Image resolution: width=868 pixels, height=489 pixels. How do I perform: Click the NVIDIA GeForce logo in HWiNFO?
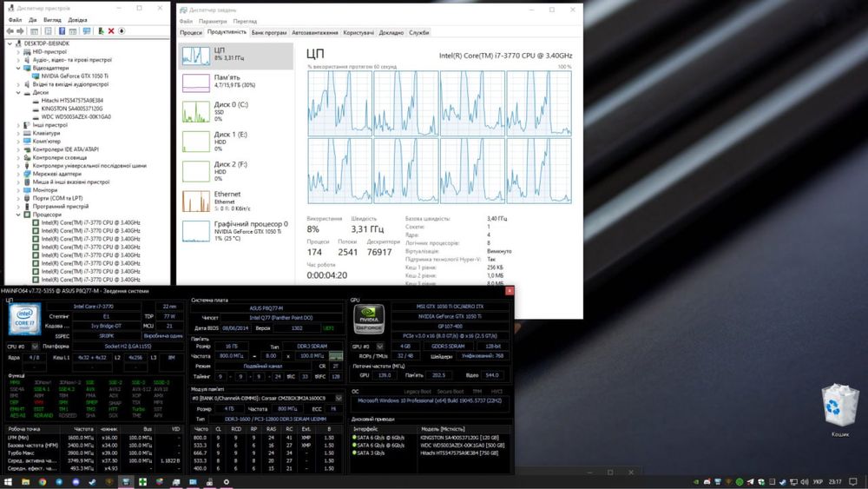369,320
